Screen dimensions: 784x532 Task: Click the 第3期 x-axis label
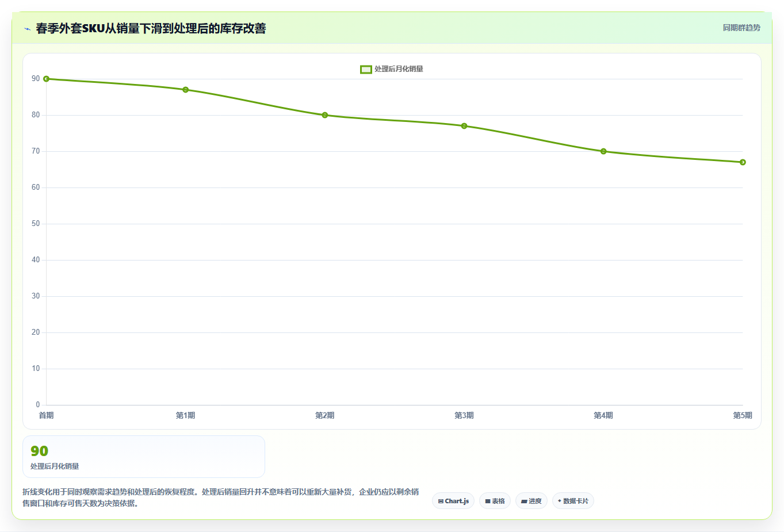[x=464, y=415]
